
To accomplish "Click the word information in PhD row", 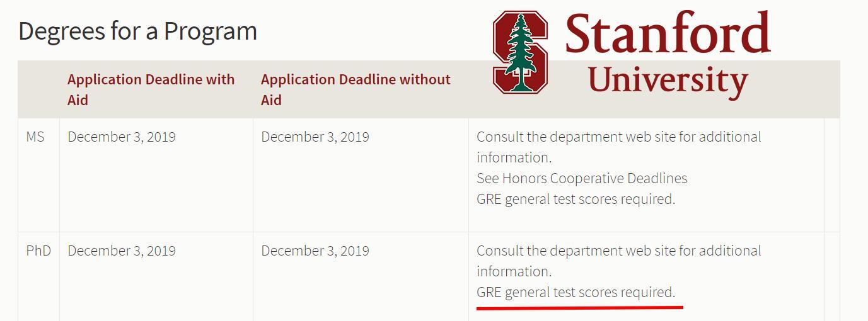I will 514,271.
